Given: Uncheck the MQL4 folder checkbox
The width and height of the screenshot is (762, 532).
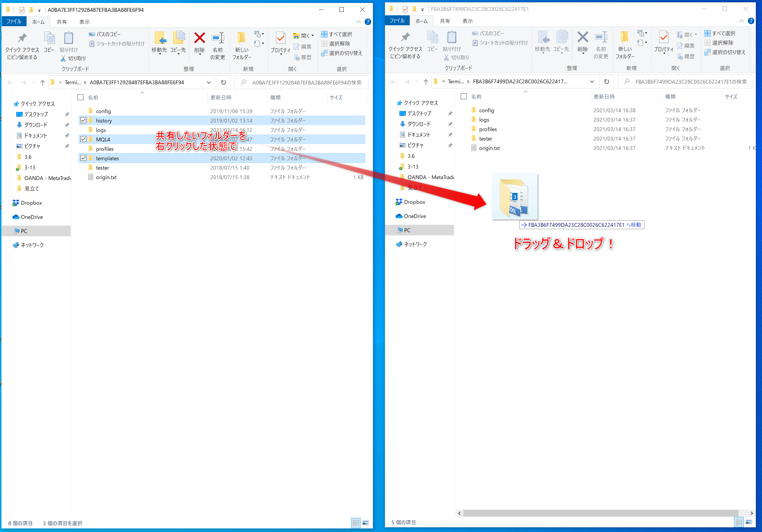Looking at the screenshot, I should 83,139.
